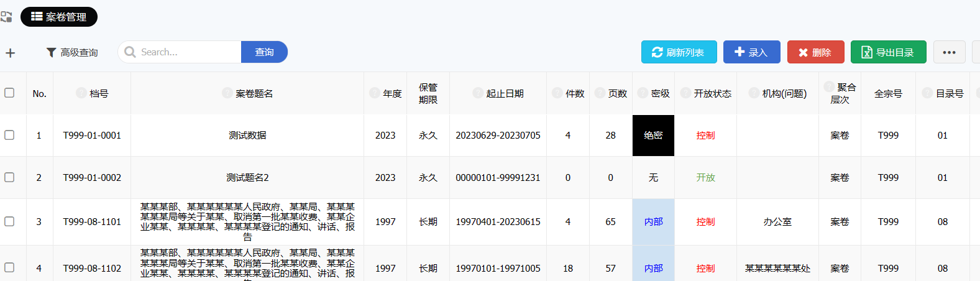Click archive number T999-01-0001
This screenshot has width=980, height=281.
(x=92, y=135)
